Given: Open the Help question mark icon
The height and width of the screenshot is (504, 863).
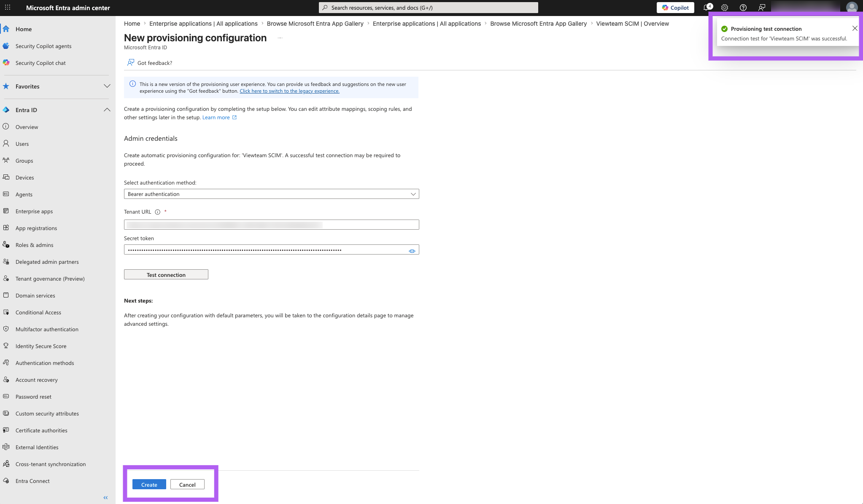Looking at the screenshot, I should point(743,8).
